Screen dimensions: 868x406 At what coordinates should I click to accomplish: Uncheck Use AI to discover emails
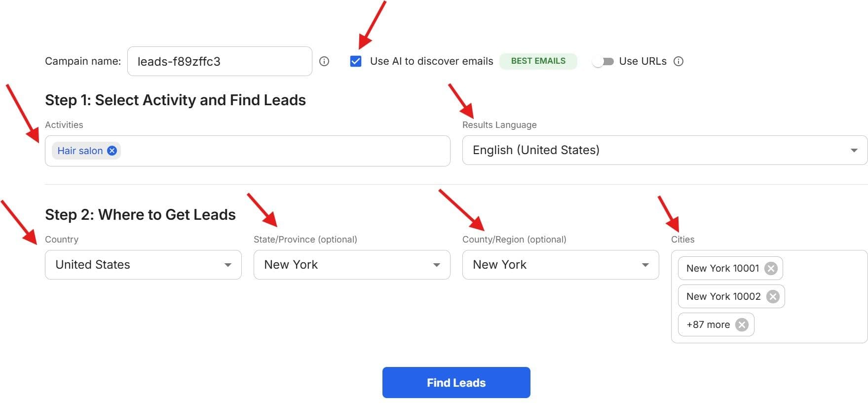(x=356, y=61)
